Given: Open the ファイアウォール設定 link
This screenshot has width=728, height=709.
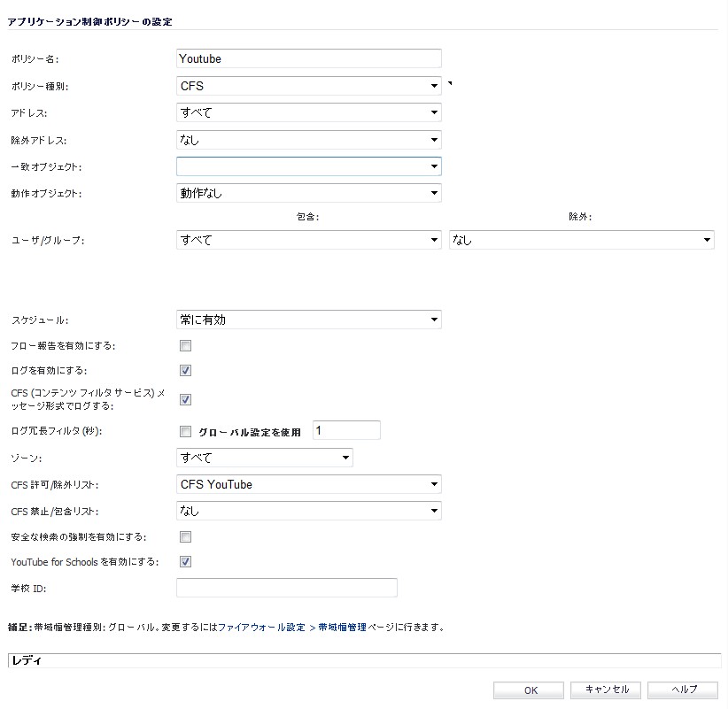Looking at the screenshot, I should [261, 628].
